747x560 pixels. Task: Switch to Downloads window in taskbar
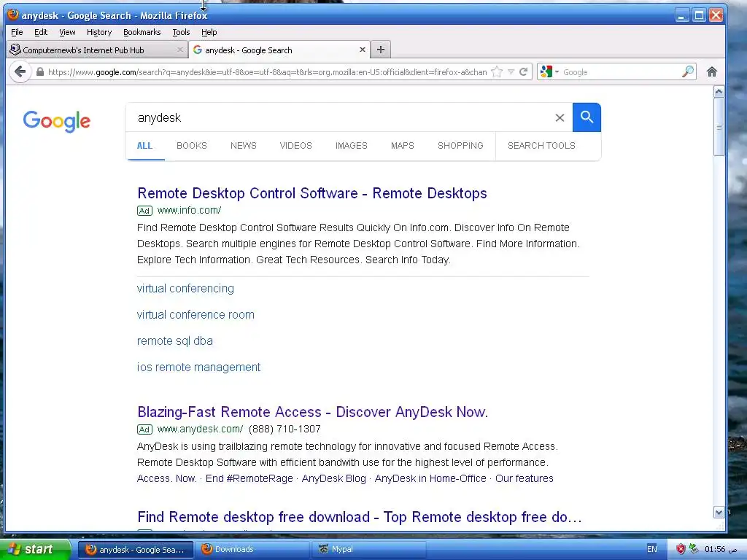pyautogui.click(x=253, y=549)
